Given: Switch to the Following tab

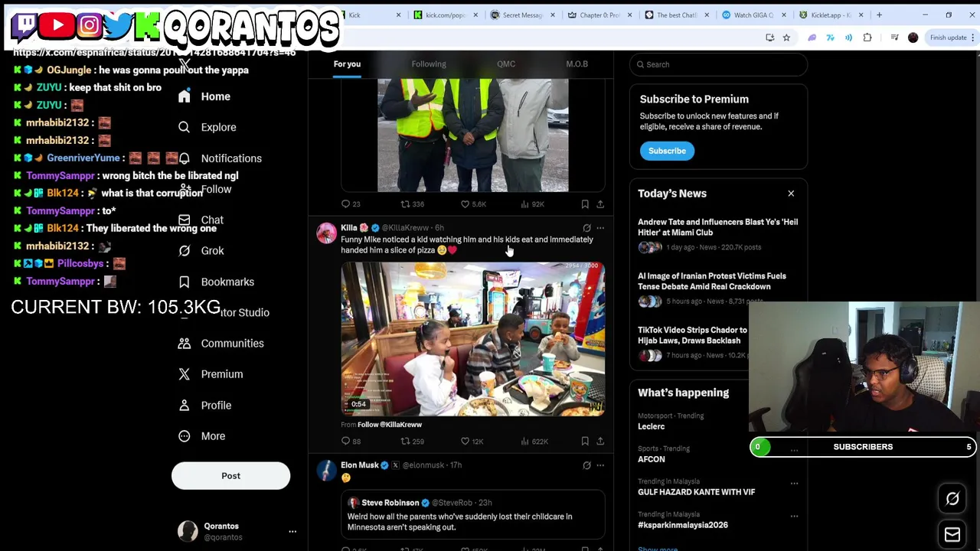Looking at the screenshot, I should click(429, 64).
